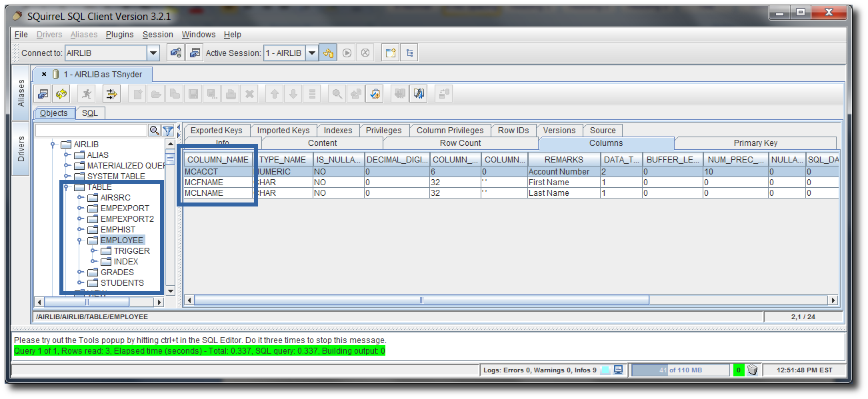Open the Help menu
This screenshot has width=868, height=399.
pos(233,35)
